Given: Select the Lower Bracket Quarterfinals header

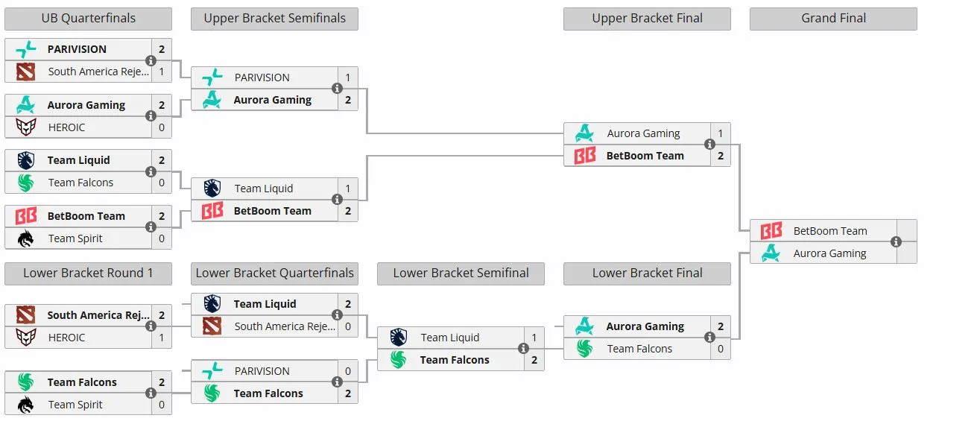Looking at the screenshot, I should (274, 273).
